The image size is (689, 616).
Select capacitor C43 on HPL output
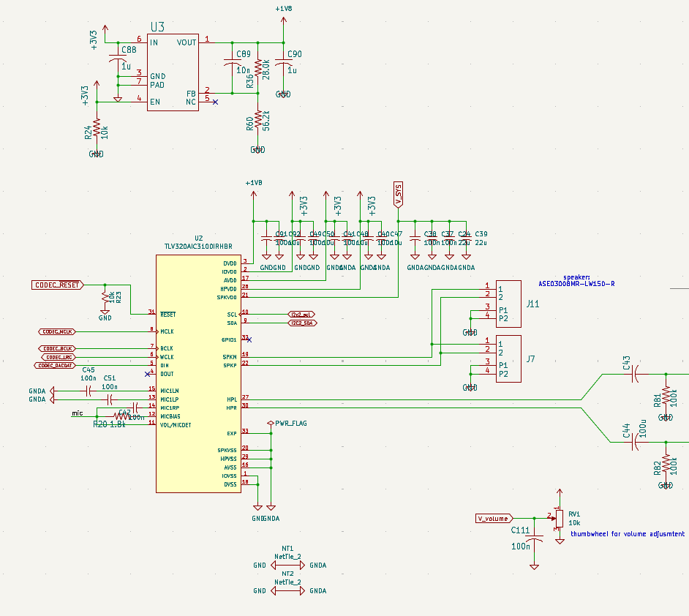635,375
